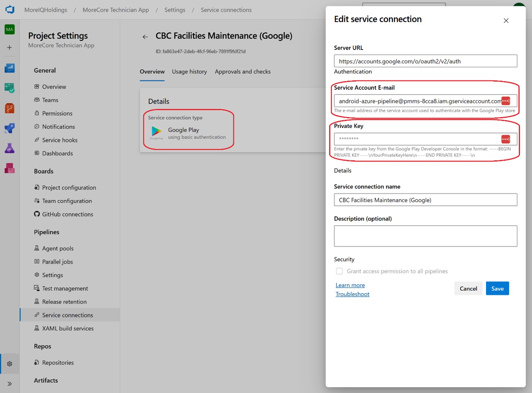Switch to the Usage history tab

[189, 71]
